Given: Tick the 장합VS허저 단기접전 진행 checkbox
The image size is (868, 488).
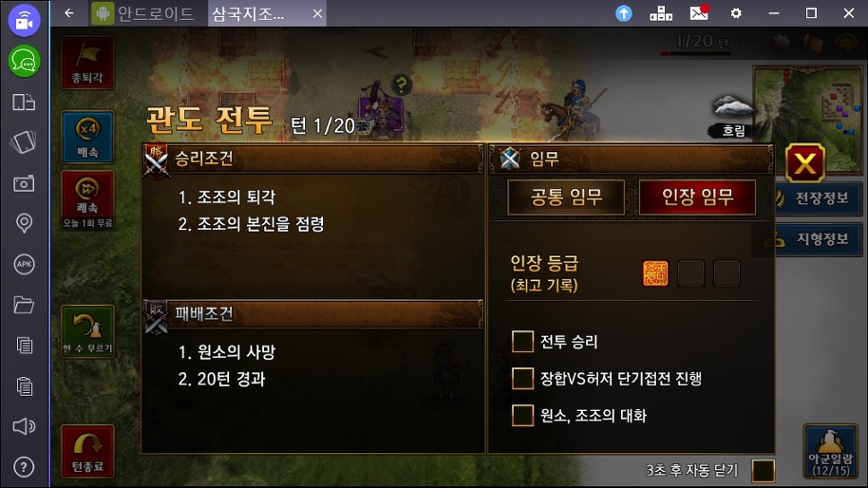Looking at the screenshot, I should 523,379.
